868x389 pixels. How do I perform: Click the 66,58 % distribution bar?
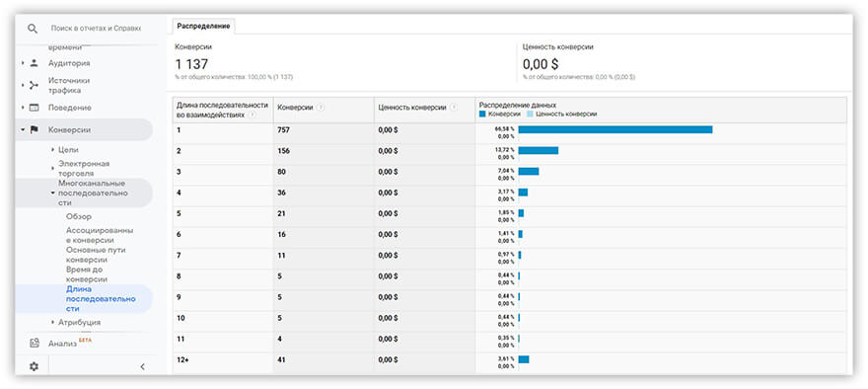(615, 129)
